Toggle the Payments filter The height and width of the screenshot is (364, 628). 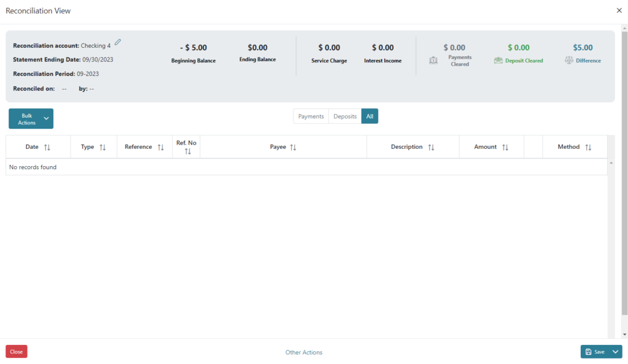[310, 116]
